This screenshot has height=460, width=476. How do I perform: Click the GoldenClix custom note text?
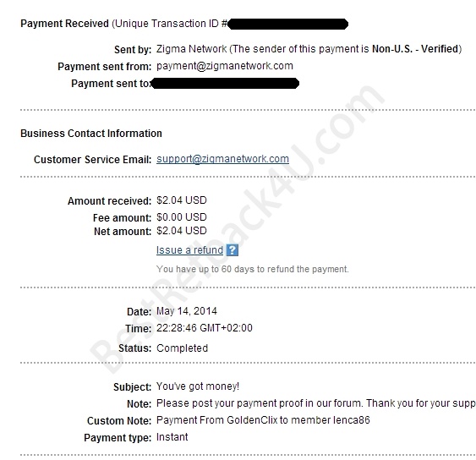pyautogui.click(x=263, y=420)
